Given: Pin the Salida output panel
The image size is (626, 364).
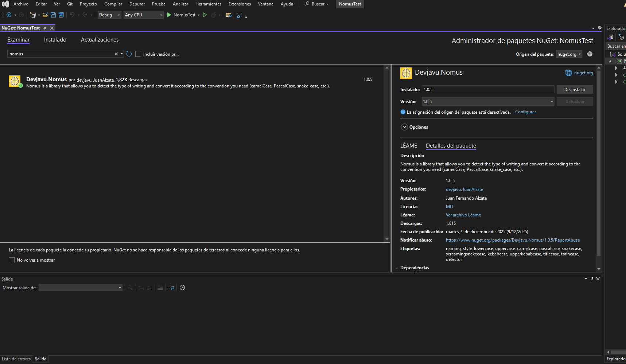Looking at the screenshot, I should coord(592,279).
